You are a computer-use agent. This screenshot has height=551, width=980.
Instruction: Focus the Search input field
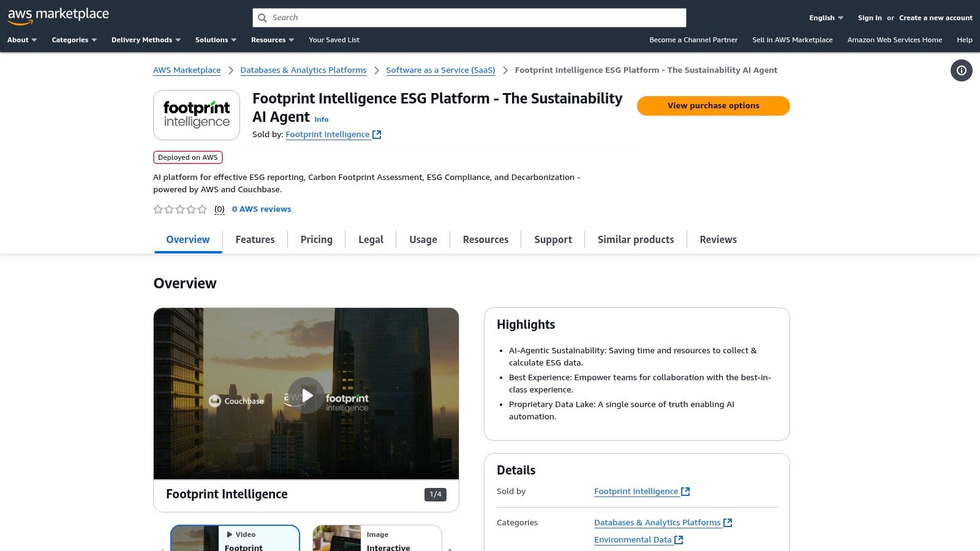[469, 18]
